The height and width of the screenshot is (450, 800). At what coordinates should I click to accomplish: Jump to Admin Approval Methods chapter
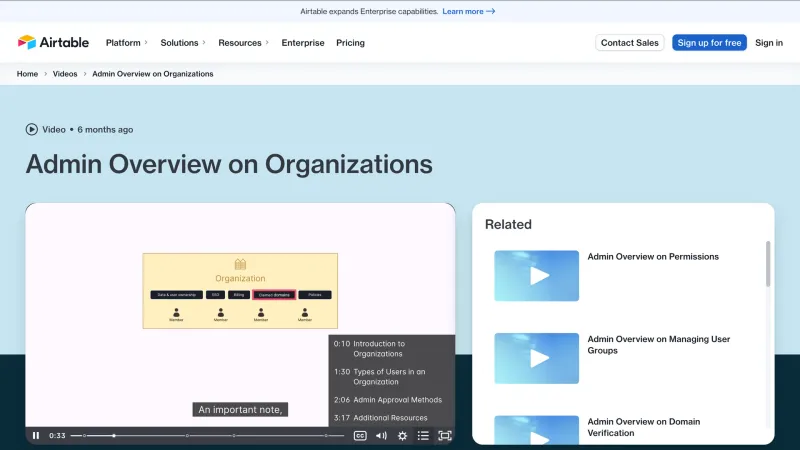pos(391,400)
